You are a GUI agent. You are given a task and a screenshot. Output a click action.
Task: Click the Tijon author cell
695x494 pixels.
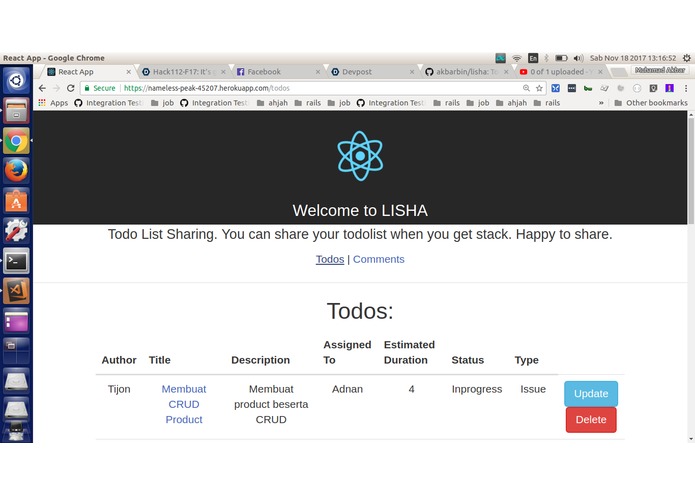[119, 389]
